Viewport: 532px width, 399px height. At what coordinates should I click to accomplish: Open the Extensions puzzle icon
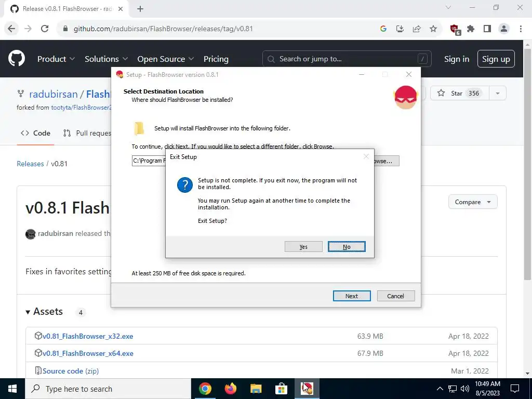[x=471, y=29]
